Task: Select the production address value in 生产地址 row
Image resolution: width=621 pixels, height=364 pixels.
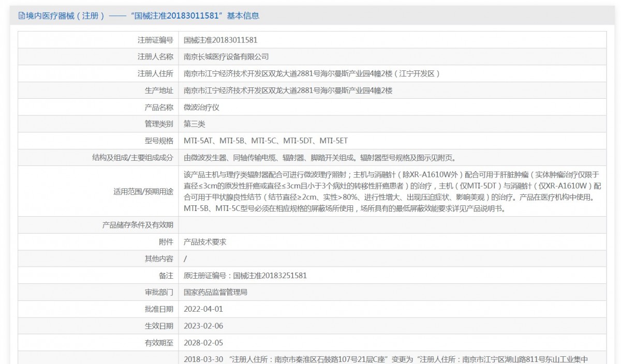Action: [288, 90]
